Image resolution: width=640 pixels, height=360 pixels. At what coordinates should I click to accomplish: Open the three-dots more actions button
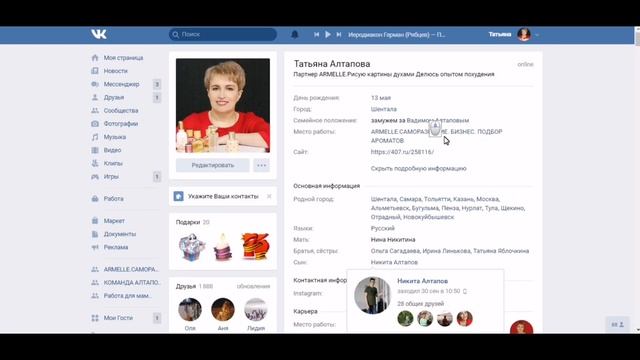261,165
